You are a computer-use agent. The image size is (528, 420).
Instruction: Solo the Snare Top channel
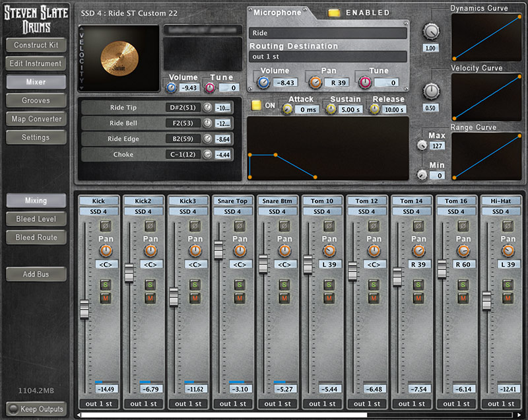coord(240,285)
